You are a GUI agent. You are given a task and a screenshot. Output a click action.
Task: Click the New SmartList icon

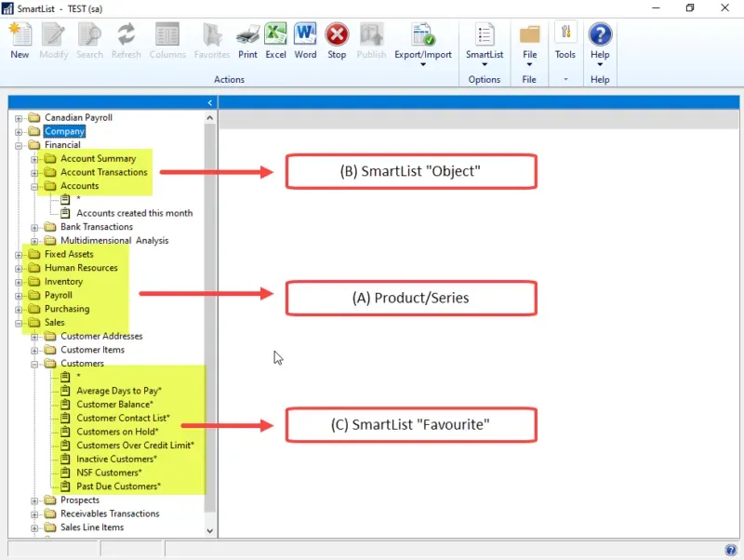[x=20, y=34]
